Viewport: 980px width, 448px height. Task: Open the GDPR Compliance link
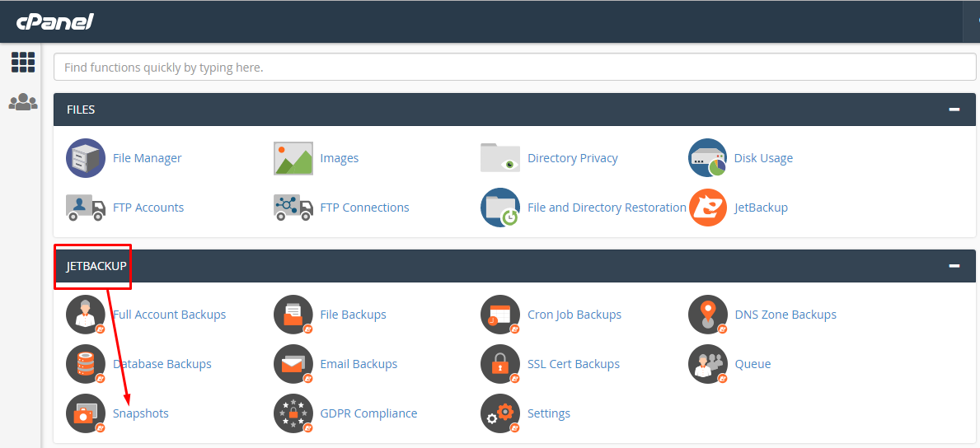(368, 413)
